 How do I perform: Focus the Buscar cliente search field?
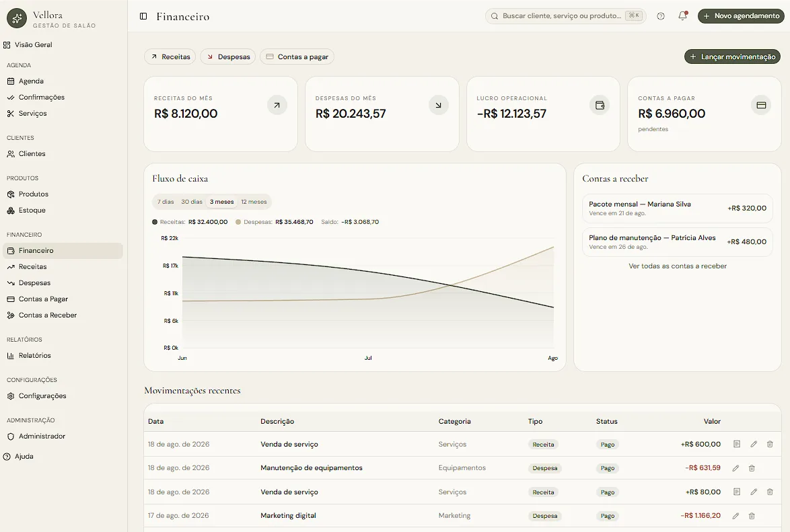(x=565, y=16)
